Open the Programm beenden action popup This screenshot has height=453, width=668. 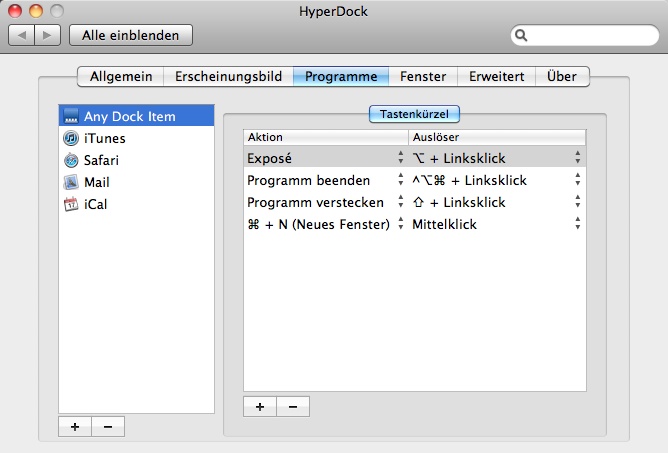[x=400, y=179]
